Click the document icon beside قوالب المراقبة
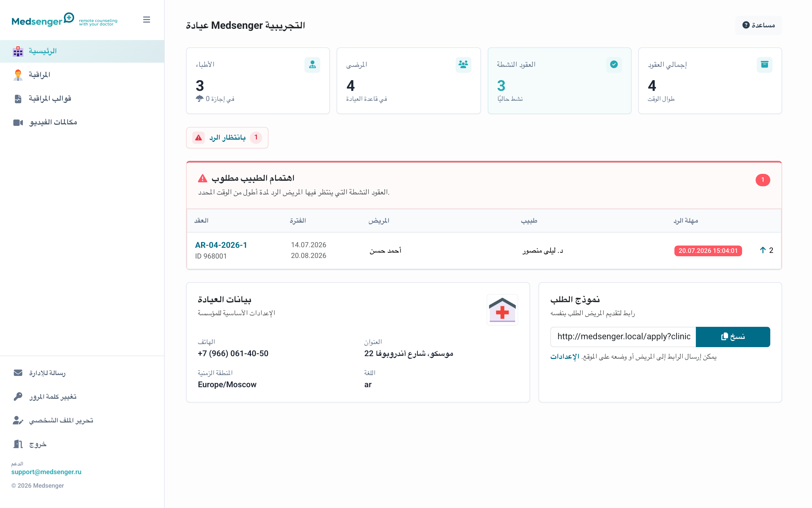This screenshot has height=508, width=812. 18,98
